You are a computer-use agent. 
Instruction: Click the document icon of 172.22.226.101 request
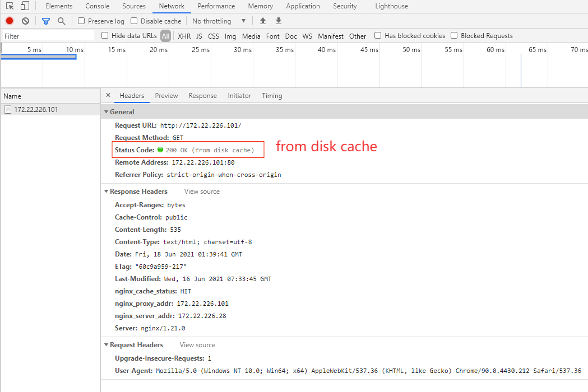7,109
